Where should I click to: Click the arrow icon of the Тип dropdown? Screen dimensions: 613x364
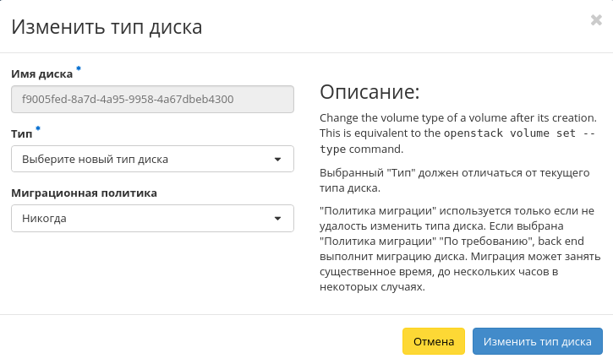click(278, 159)
